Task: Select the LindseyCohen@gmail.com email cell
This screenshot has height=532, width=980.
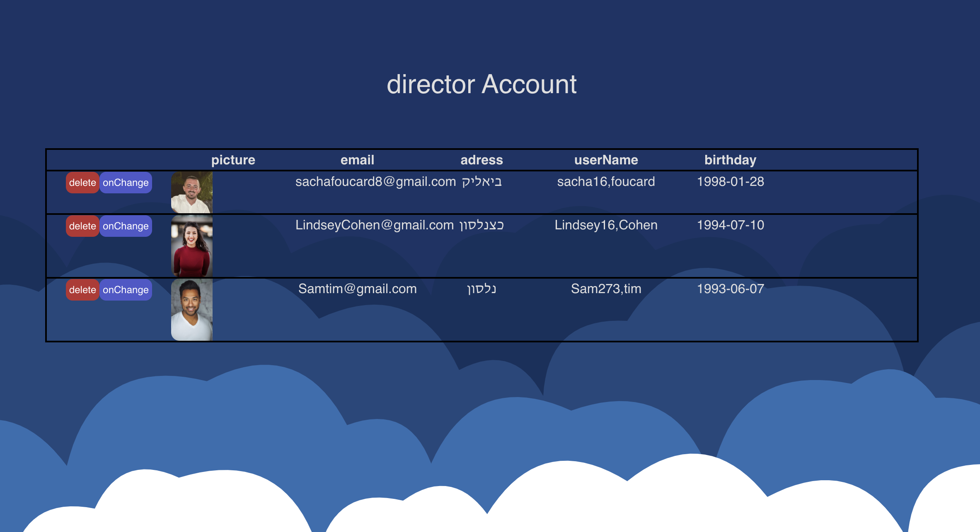Action: (375, 225)
